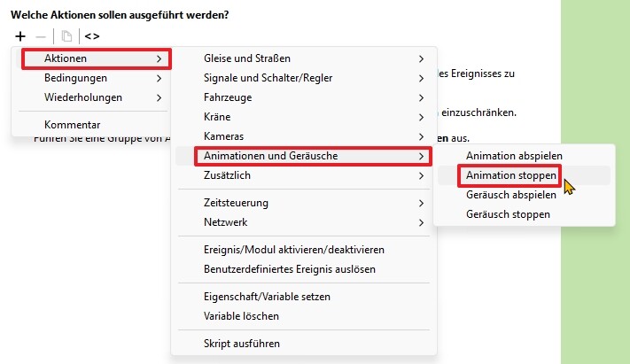Click the angle brackets script icon

(92, 36)
